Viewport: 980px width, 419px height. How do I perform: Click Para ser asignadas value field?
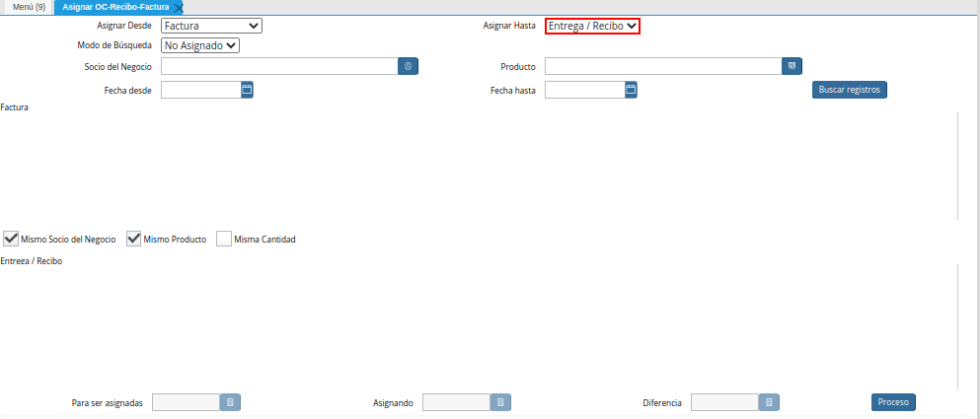coord(187,403)
